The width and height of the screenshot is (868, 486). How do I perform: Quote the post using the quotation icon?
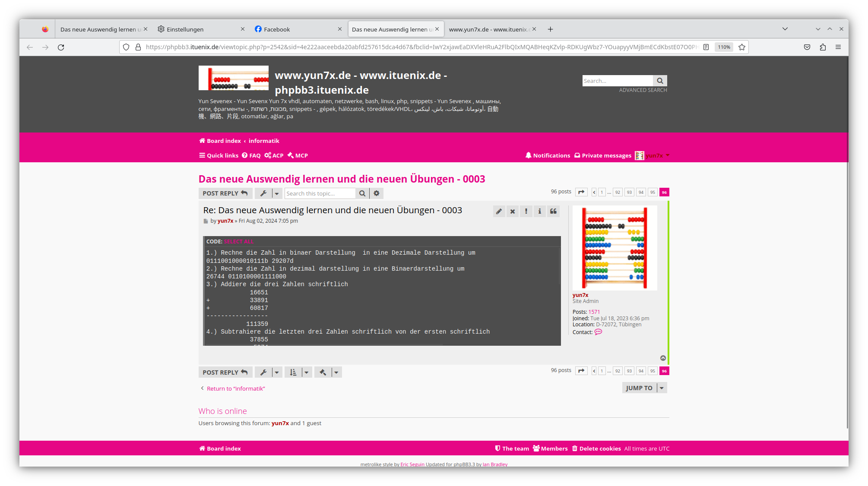click(554, 211)
